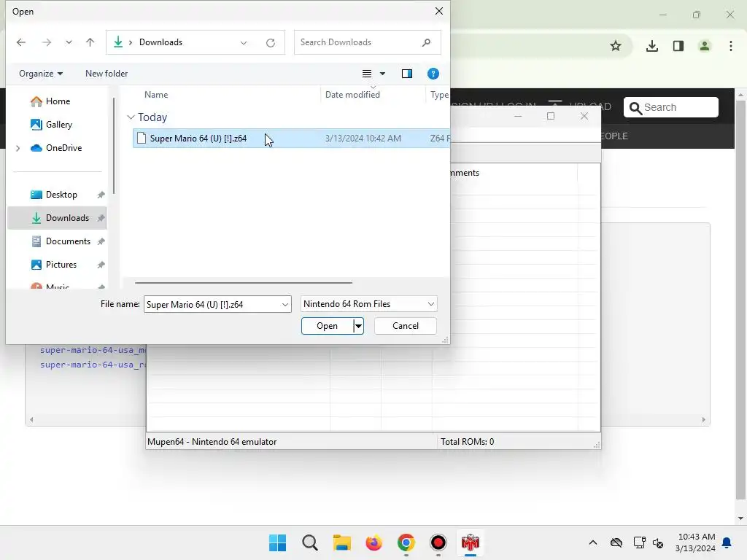Open Documents quick access folder
The image size is (747, 560).
60,241
